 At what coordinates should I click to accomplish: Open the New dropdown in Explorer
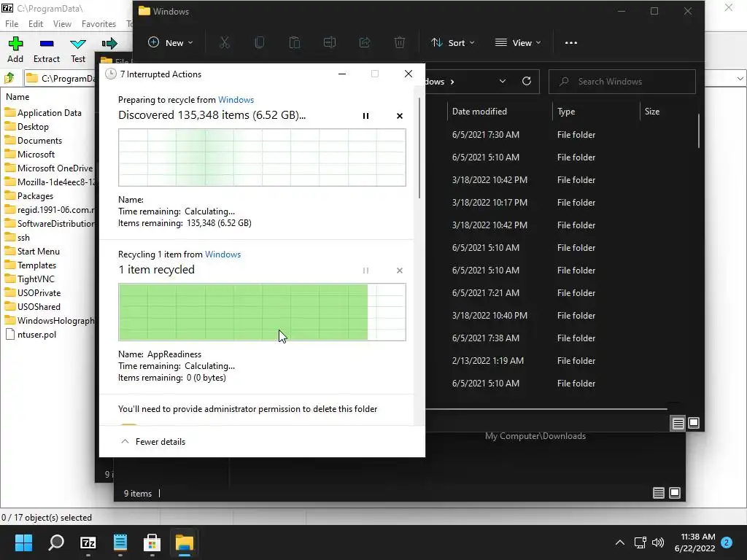click(171, 43)
